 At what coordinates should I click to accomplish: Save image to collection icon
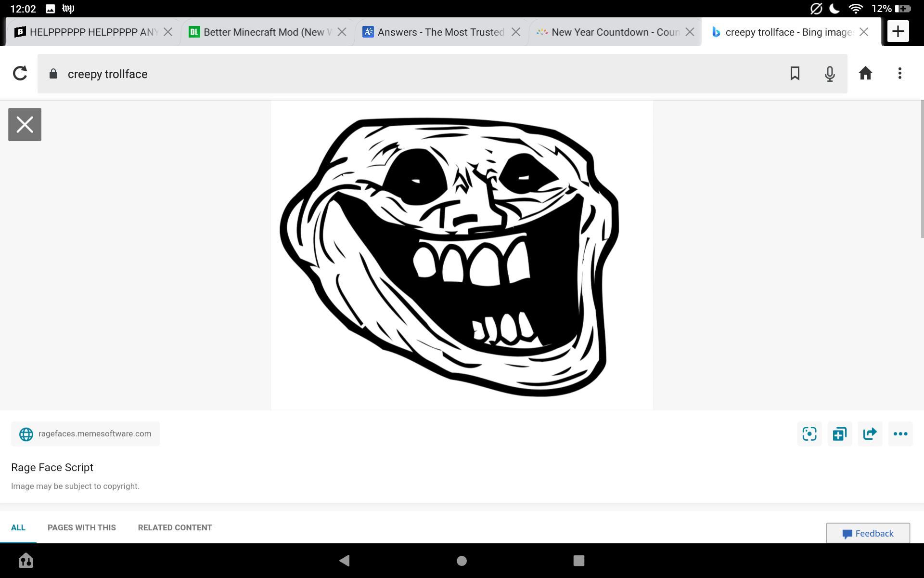(839, 433)
